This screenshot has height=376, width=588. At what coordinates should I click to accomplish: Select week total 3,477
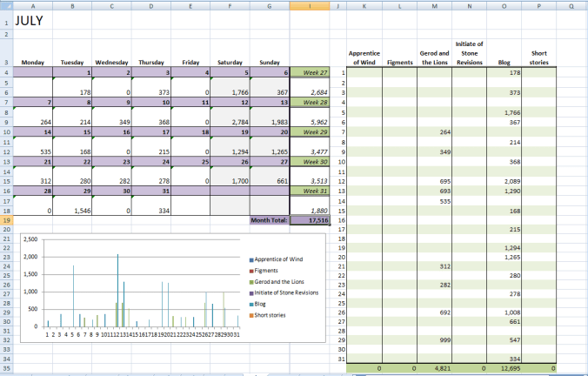pos(310,151)
